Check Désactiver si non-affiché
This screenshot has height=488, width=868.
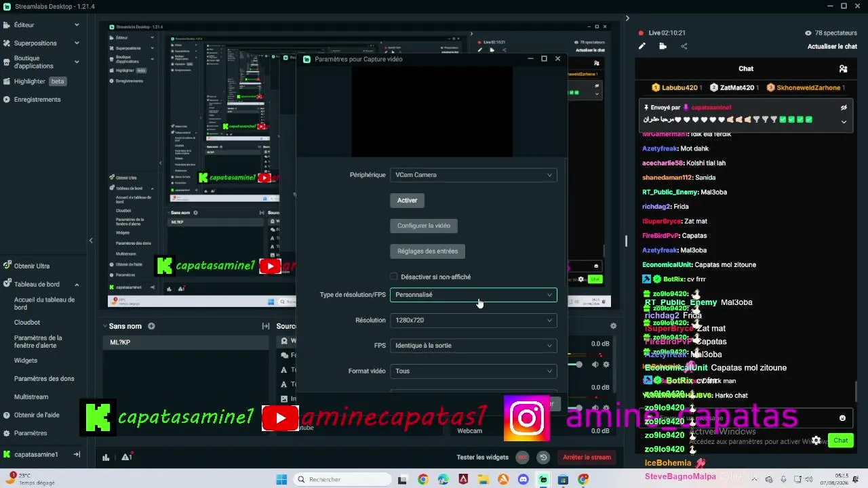[x=394, y=277]
